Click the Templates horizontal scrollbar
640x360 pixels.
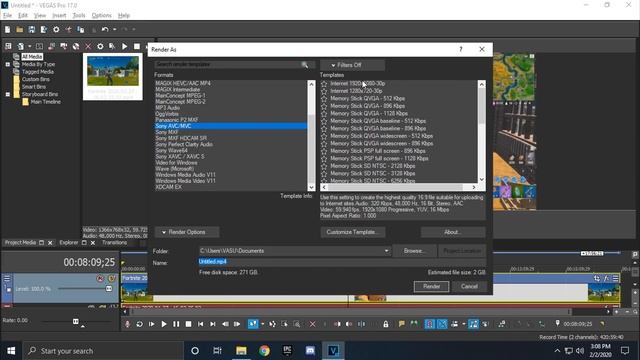tap(395, 187)
